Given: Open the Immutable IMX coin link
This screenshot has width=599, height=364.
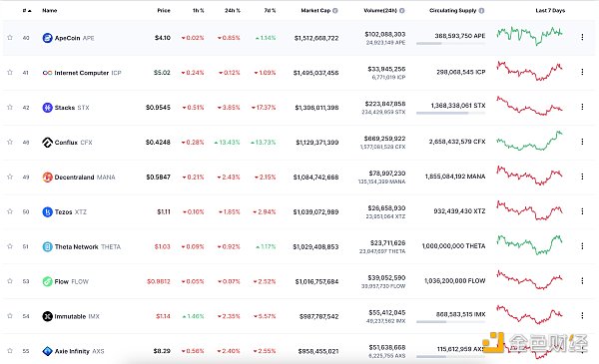Looking at the screenshot, I should click(77, 316).
